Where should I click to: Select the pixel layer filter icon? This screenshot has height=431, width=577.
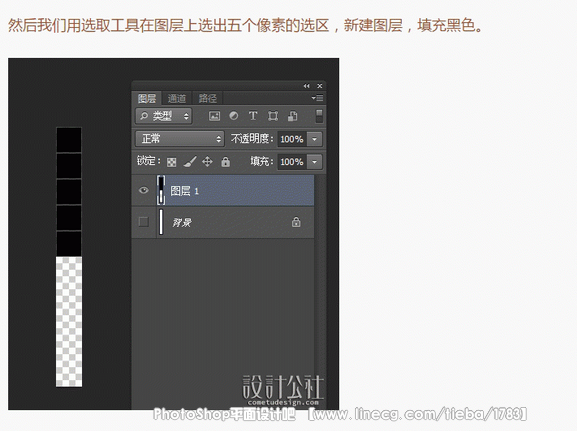click(214, 116)
